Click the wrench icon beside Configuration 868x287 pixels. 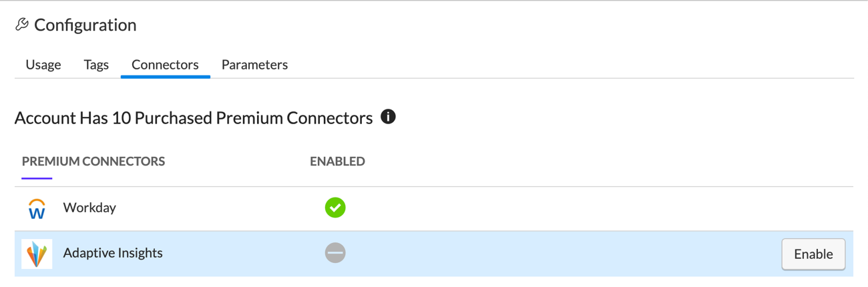[x=22, y=25]
